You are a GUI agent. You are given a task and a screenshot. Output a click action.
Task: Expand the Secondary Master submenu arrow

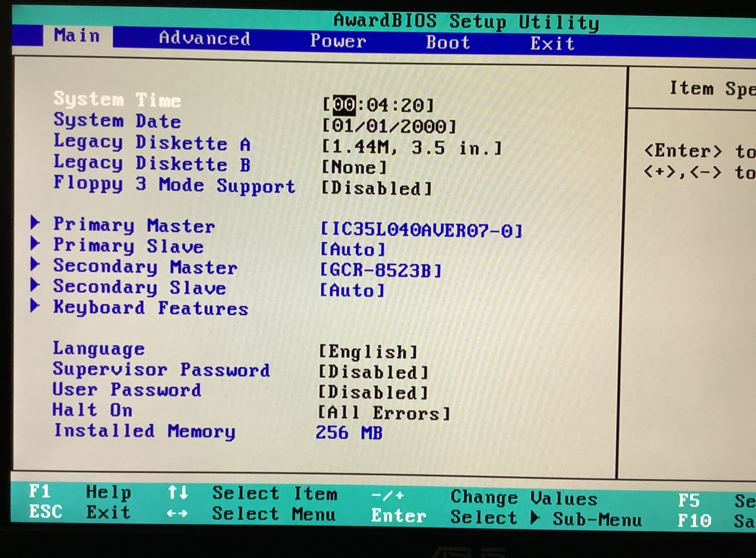pyautogui.click(x=35, y=264)
